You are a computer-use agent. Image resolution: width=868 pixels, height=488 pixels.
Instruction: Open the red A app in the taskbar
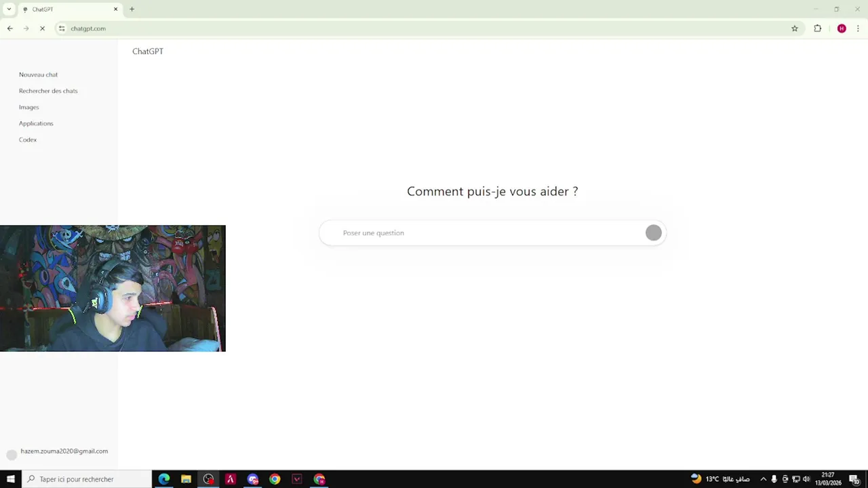pos(231,479)
